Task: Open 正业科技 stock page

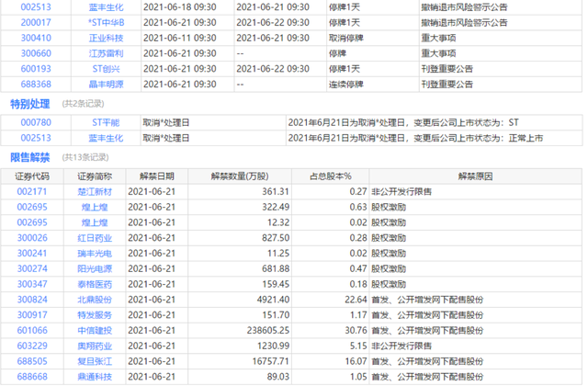Action: [x=107, y=38]
